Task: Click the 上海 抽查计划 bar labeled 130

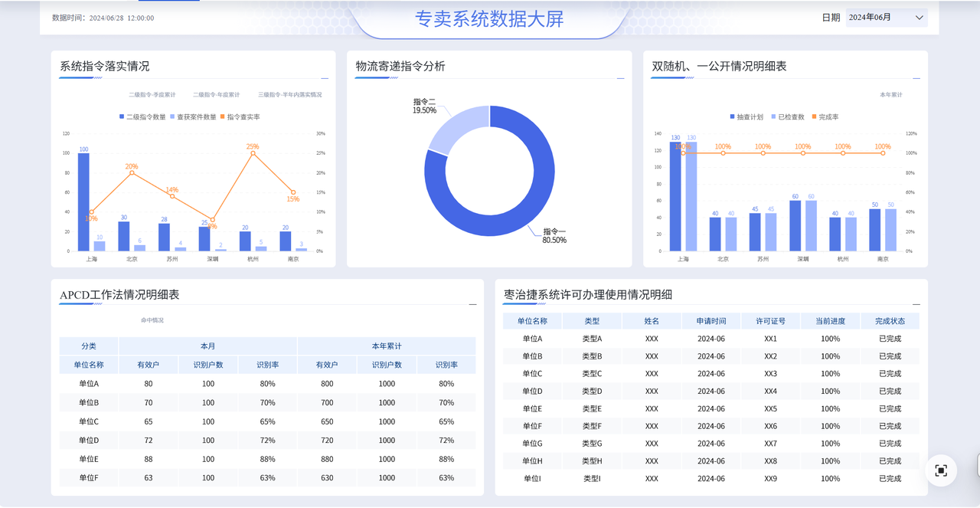Action: (x=675, y=197)
